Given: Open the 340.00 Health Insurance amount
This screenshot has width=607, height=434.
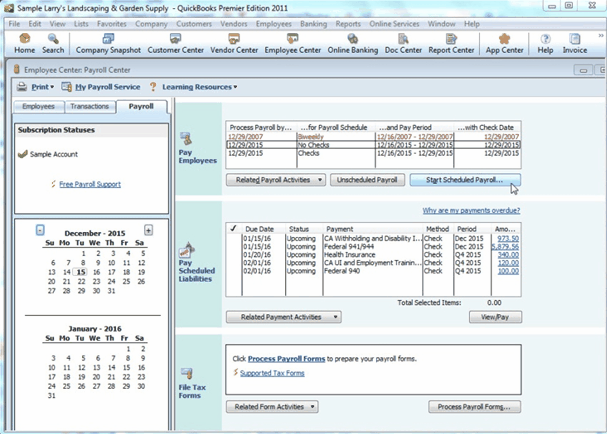Looking at the screenshot, I should [508, 255].
